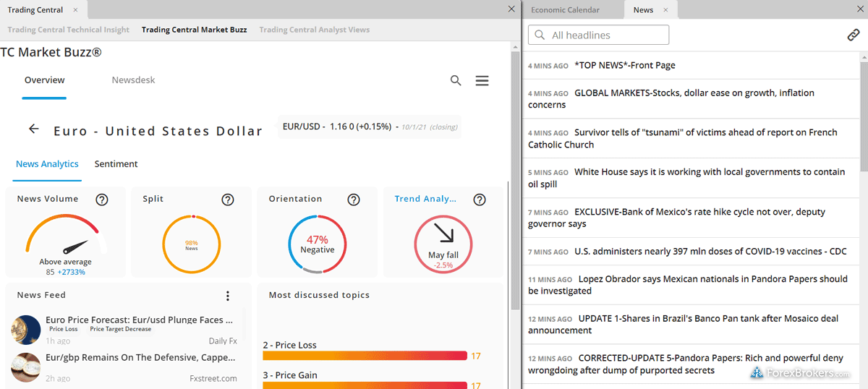Image resolution: width=868 pixels, height=389 pixels.
Task: Close the Trading Central tab
Action: [x=76, y=10]
